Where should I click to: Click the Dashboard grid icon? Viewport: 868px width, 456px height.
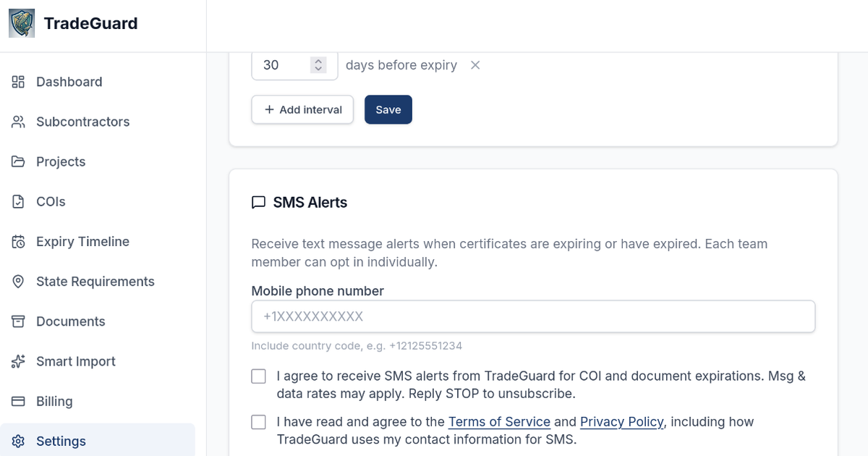point(19,82)
